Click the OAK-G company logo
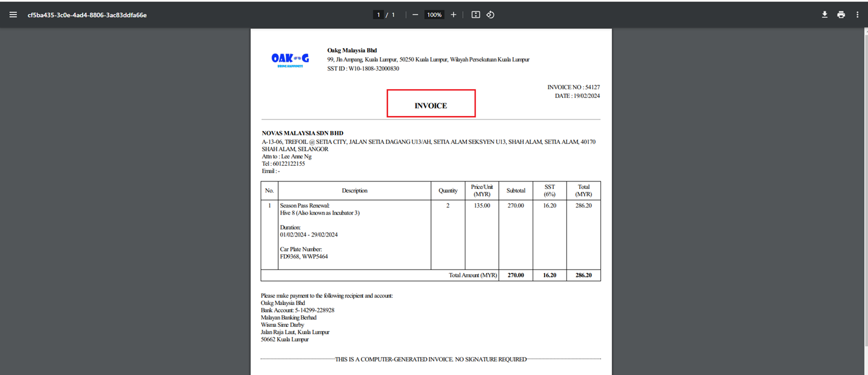868x375 pixels. coord(290,59)
